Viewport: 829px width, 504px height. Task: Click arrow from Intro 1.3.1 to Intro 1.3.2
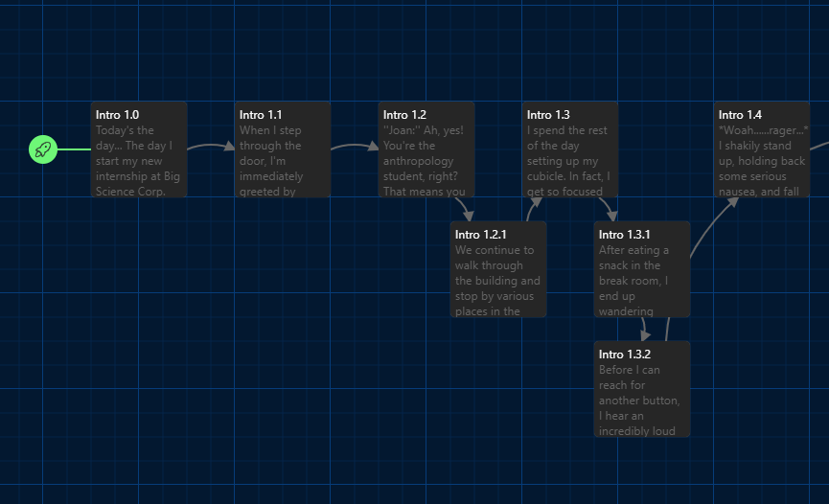tap(645, 329)
